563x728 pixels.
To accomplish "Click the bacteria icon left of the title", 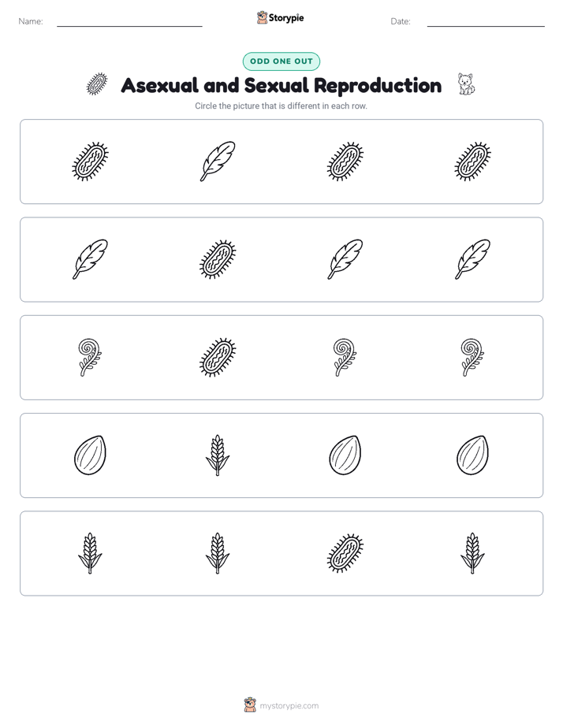I will point(97,84).
